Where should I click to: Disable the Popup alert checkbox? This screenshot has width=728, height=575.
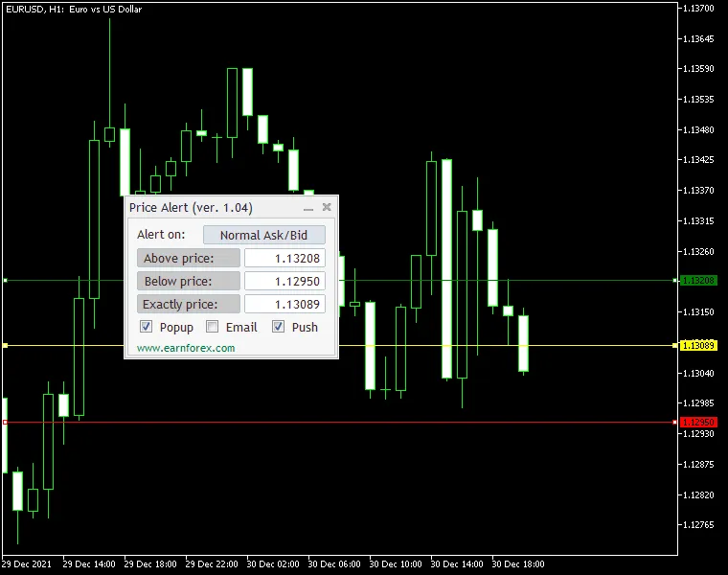click(147, 327)
